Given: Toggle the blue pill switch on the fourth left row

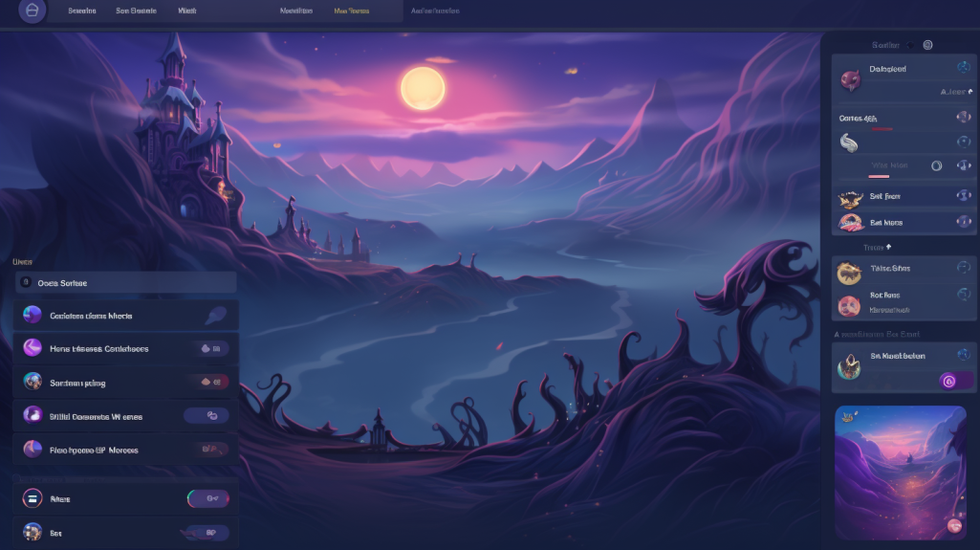Looking at the screenshot, I should point(207,416).
